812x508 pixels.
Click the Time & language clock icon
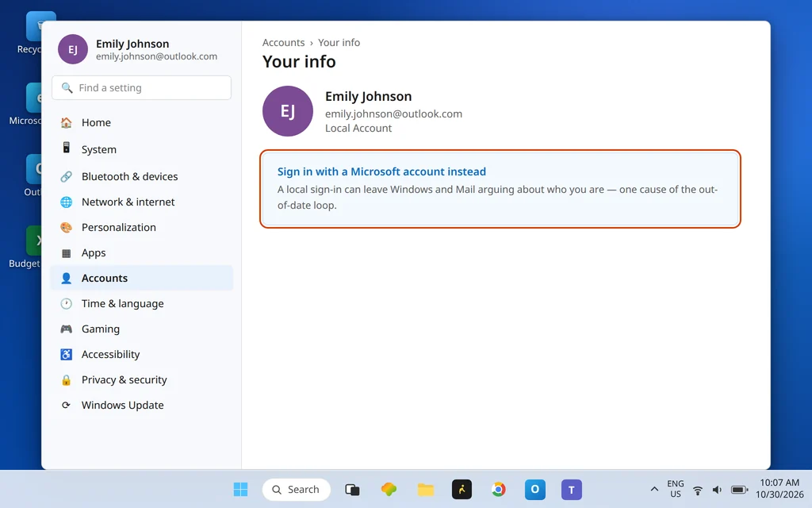pos(67,304)
